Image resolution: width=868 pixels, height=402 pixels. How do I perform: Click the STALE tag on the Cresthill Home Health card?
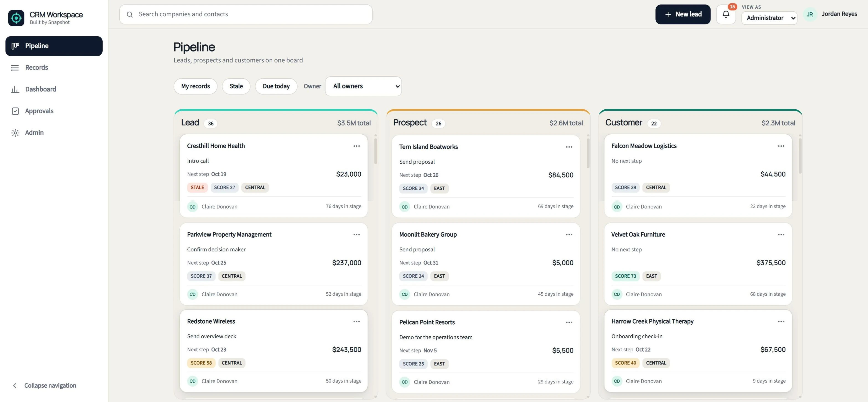click(x=197, y=188)
